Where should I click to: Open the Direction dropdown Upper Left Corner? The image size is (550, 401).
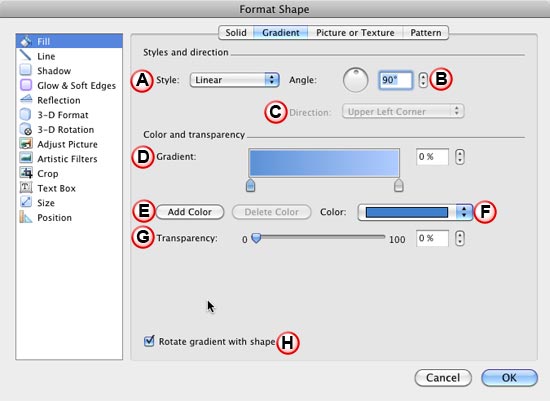pos(403,112)
